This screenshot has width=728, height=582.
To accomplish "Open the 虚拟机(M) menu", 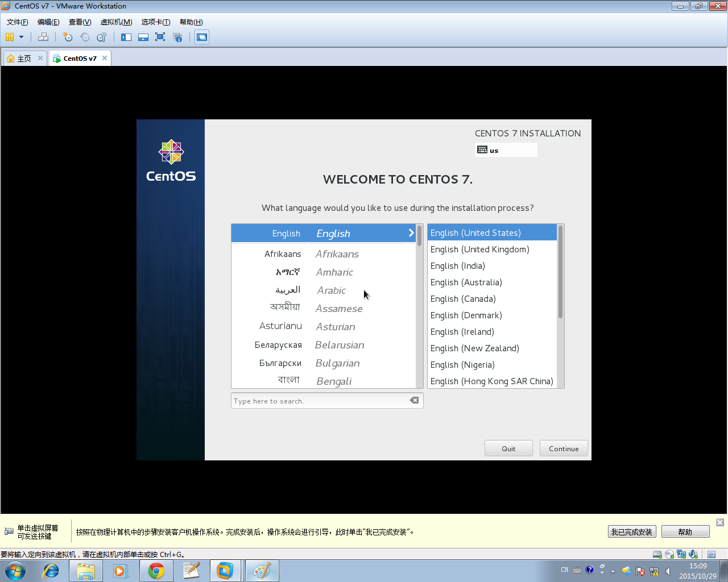I will [117, 22].
